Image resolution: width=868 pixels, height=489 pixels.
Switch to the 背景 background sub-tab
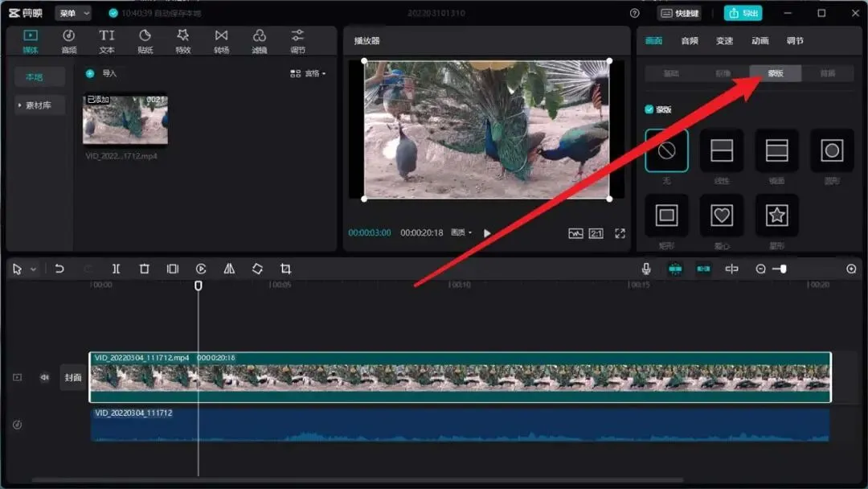coord(828,73)
